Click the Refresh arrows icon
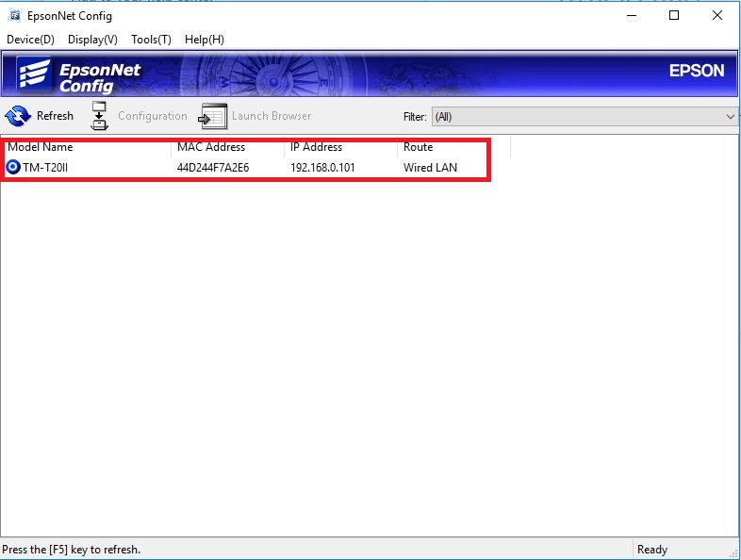The height and width of the screenshot is (560, 741). pos(18,116)
